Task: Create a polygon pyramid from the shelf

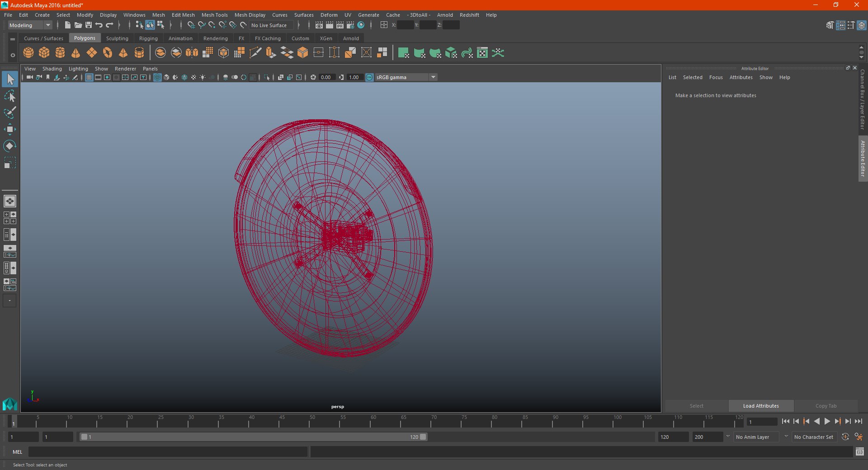Action: [123, 53]
